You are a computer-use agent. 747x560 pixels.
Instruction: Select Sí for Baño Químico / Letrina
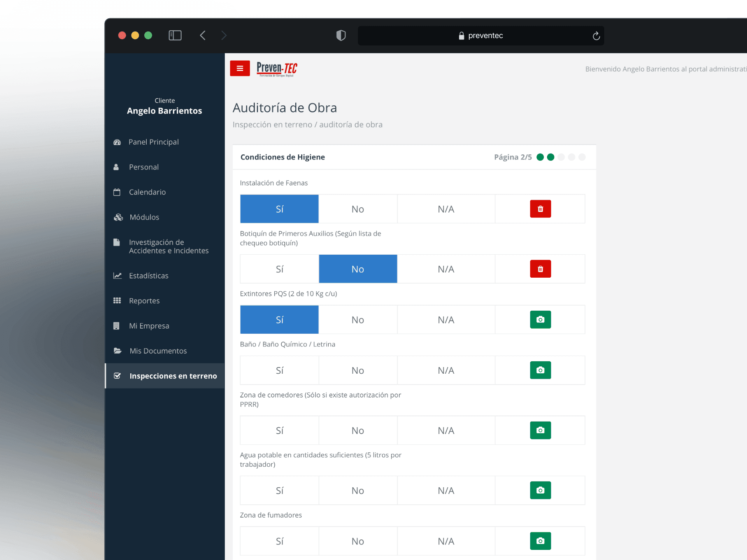[279, 370]
